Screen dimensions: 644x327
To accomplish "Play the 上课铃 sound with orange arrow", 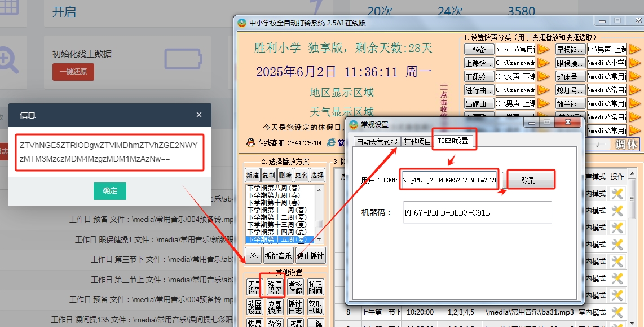I will click(544, 63).
